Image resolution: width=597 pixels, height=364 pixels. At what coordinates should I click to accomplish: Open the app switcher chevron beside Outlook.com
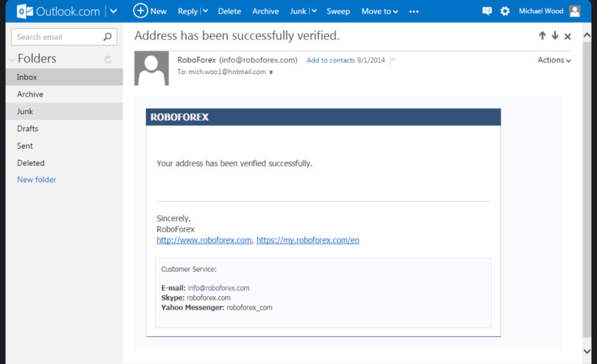pos(114,11)
